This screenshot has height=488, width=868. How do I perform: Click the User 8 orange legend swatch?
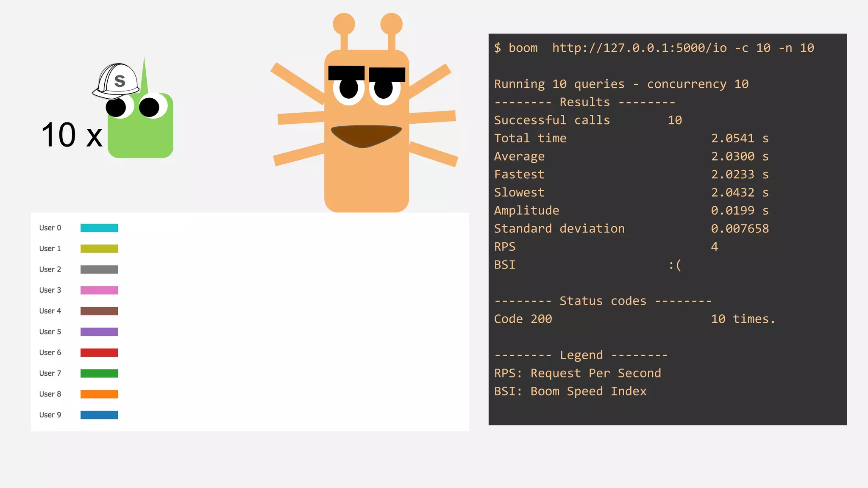99,394
